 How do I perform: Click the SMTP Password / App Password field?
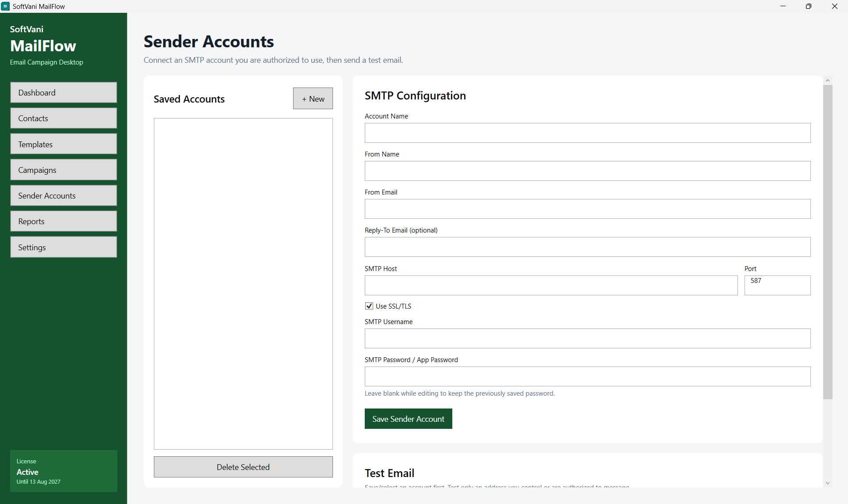click(x=588, y=376)
